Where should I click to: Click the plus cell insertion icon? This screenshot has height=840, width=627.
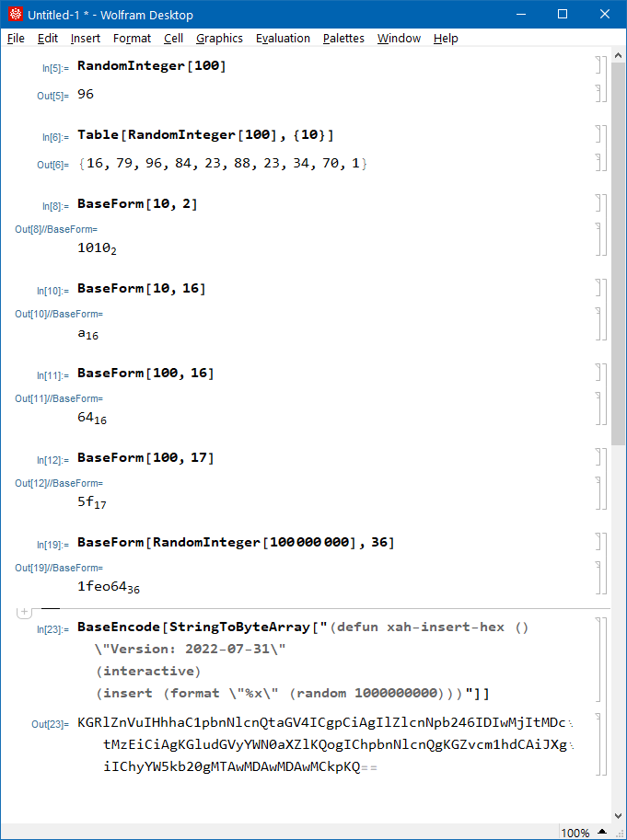24,611
